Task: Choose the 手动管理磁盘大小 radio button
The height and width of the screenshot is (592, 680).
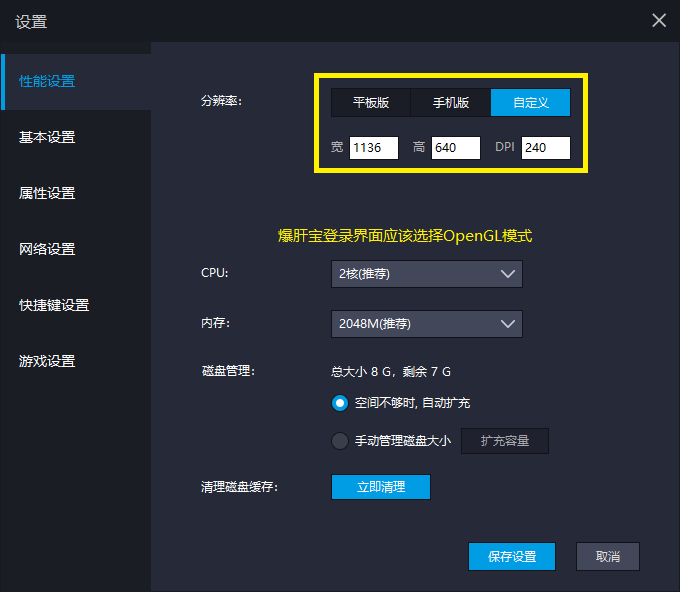Action: 340,441
